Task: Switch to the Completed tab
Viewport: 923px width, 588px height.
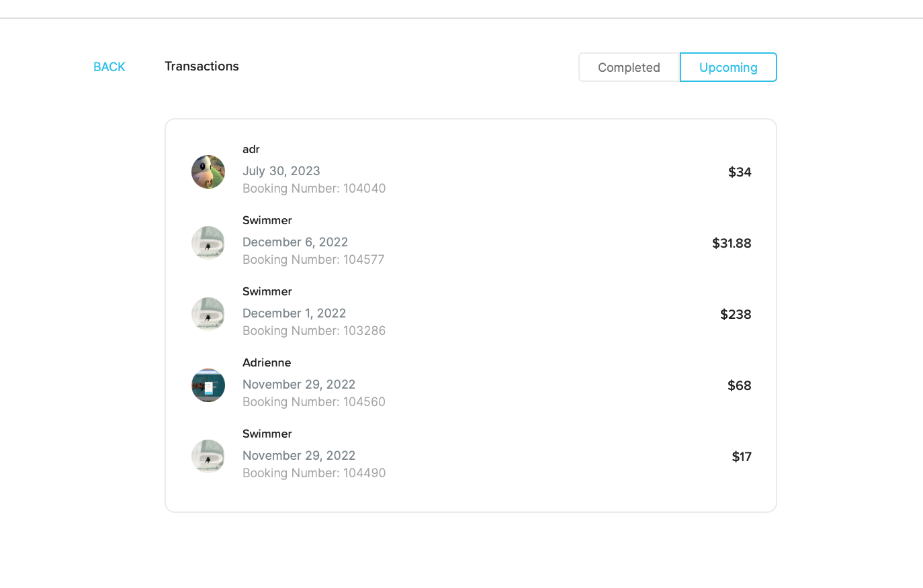Action: click(x=629, y=67)
